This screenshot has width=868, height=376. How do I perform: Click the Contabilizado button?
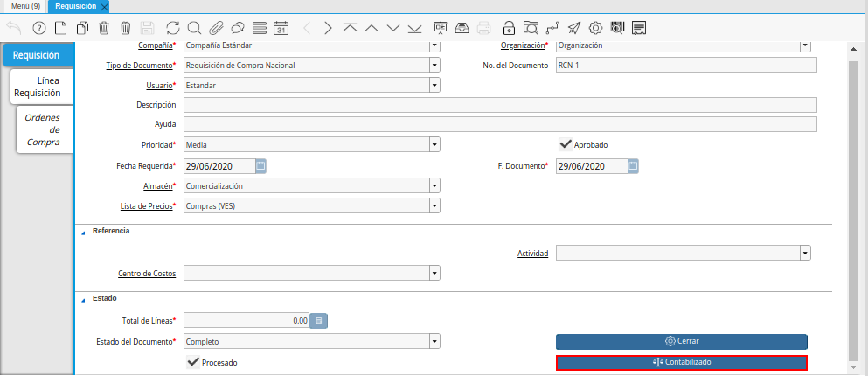point(681,362)
